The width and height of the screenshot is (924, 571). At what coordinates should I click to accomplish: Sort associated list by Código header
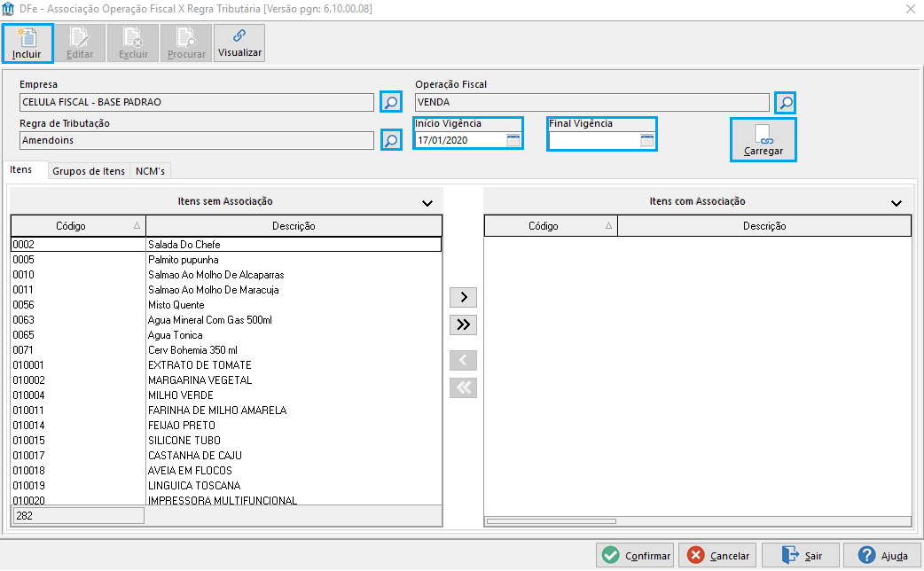tap(551, 226)
